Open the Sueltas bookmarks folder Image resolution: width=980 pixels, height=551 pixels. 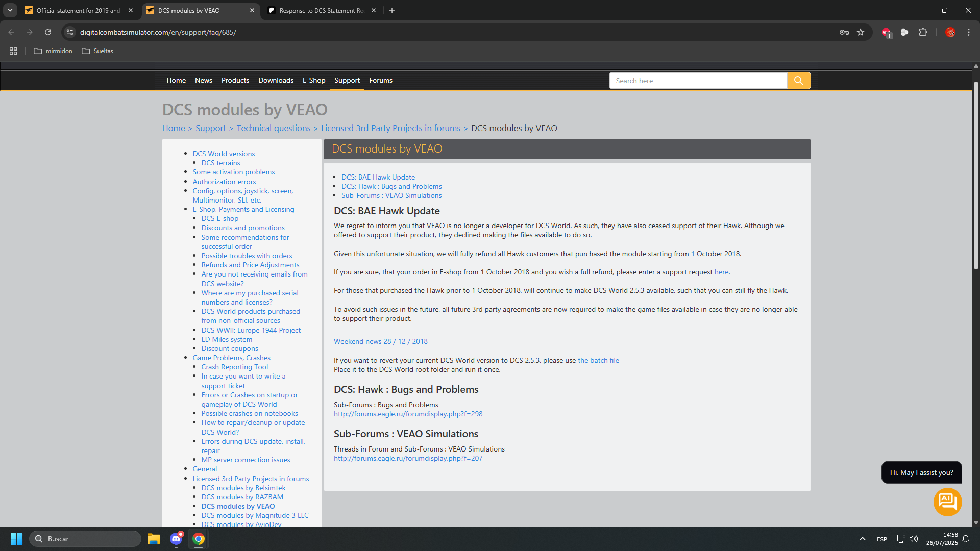tap(97, 51)
